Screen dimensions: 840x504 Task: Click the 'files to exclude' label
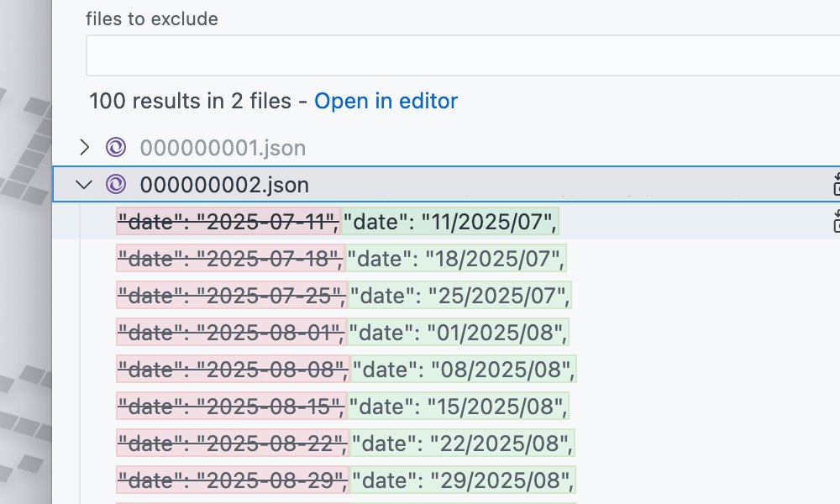tap(151, 18)
